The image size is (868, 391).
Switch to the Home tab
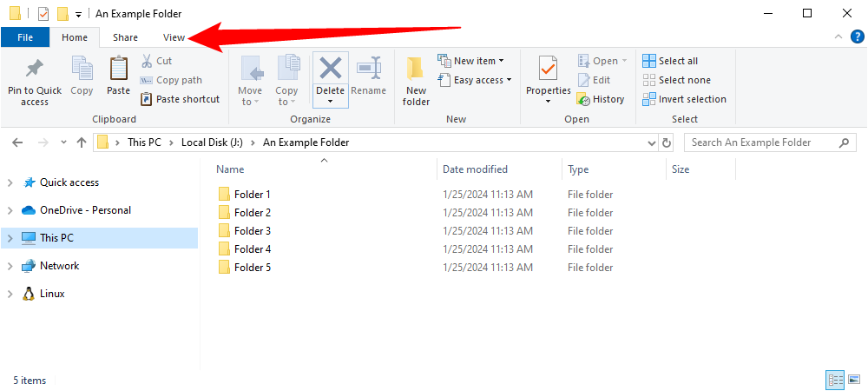[75, 37]
